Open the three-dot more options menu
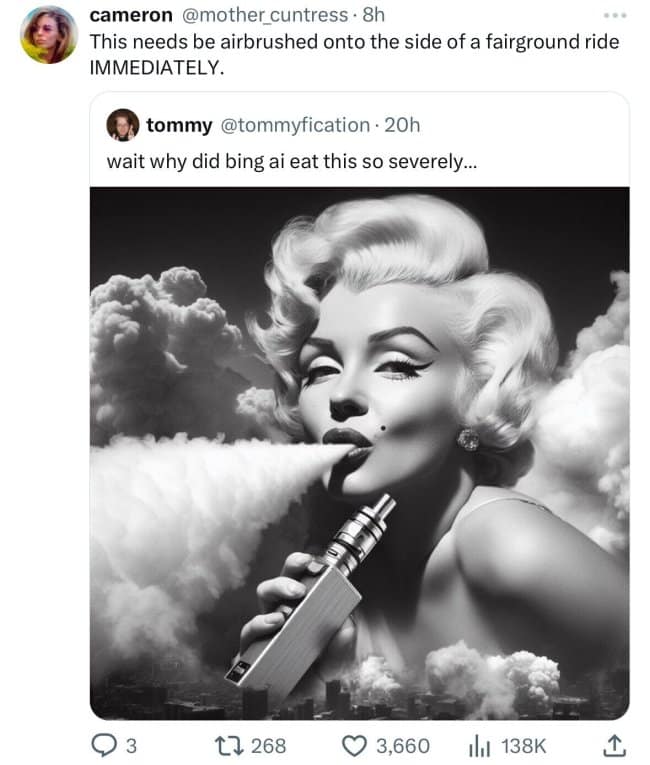 (x=612, y=17)
